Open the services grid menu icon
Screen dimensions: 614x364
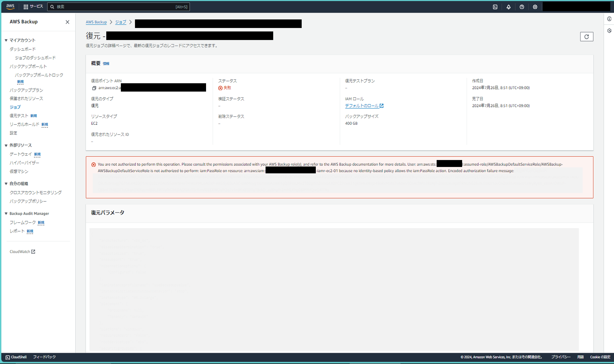click(26, 7)
